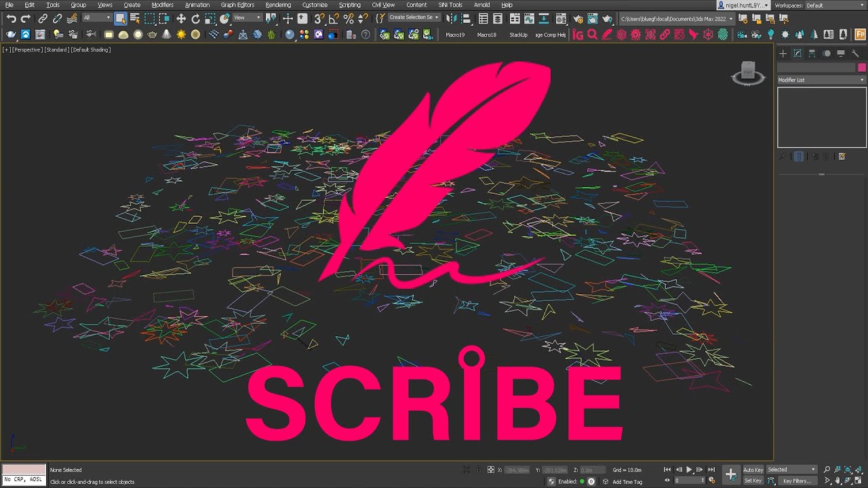Screen dimensions: 868x488
Task: Click the StackUp toolbar button
Action: pos(518,35)
